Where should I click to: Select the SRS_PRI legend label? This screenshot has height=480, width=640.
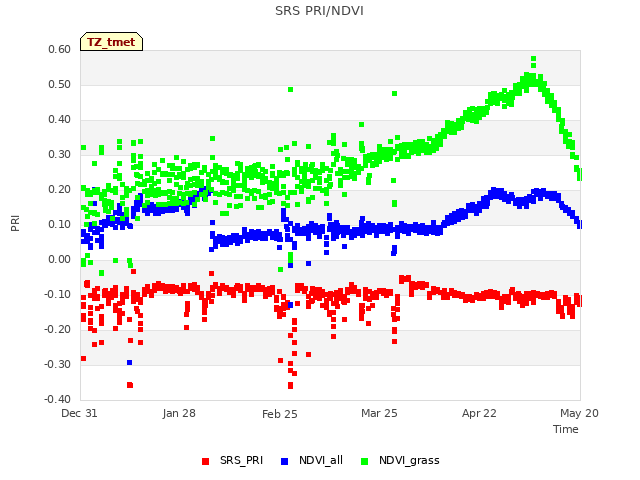pos(241,460)
